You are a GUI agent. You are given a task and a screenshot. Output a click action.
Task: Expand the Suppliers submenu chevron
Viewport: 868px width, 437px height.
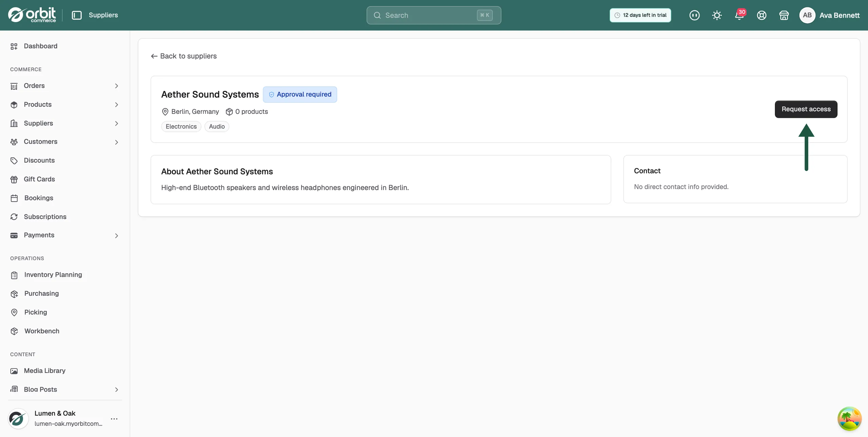point(116,123)
